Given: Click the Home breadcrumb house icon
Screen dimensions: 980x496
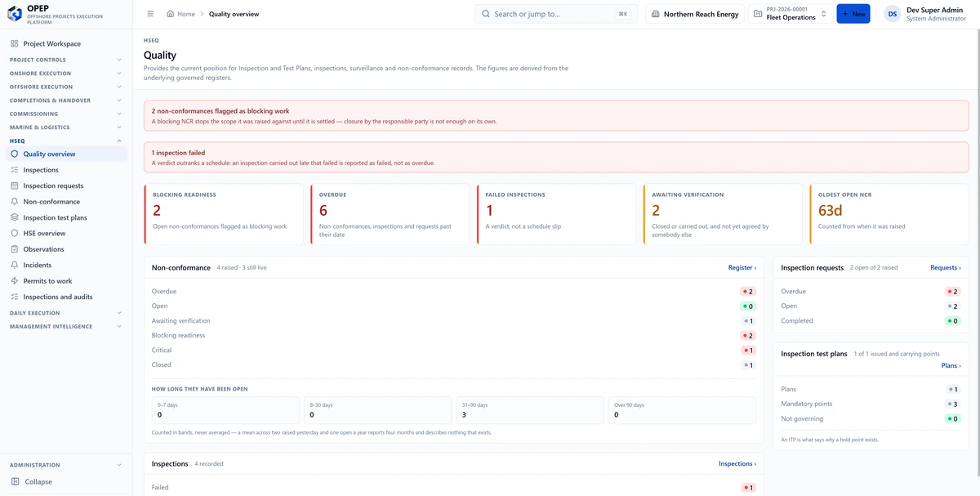Looking at the screenshot, I should coord(170,14).
